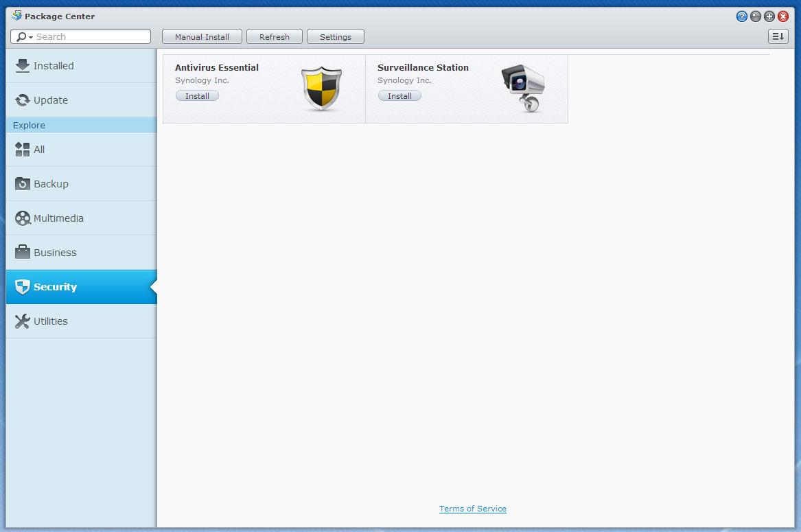Open the help question mark icon
This screenshot has width=801, height=532.
pos(742,16)
